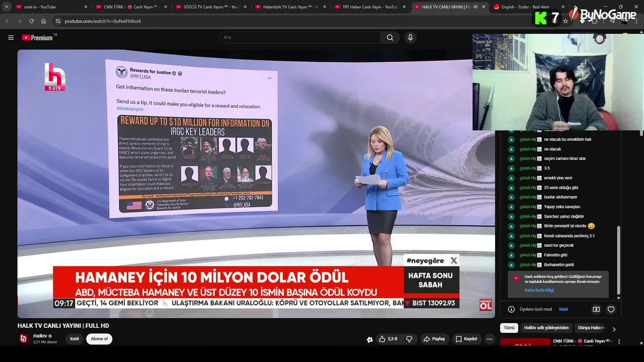This screenshot has height=362, width=644.
Task: Subscribe with Abone ol button
Action: click(x=99, y=339)
